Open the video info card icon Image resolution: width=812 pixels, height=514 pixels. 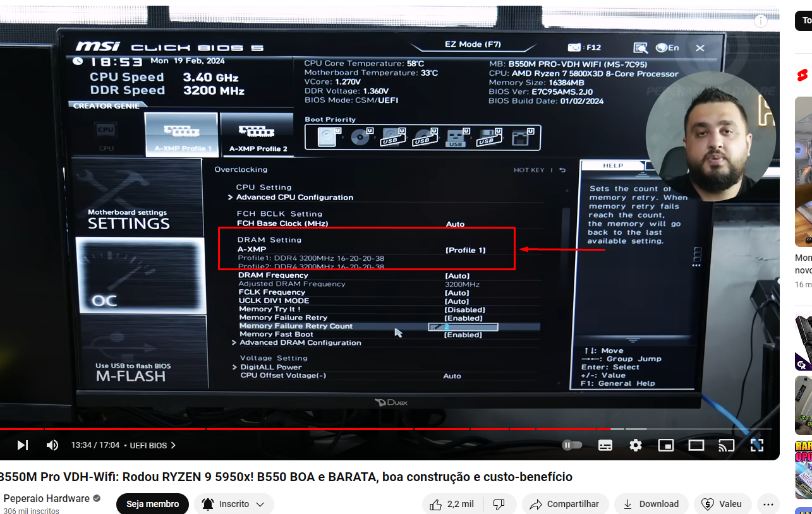pos(761,21)
